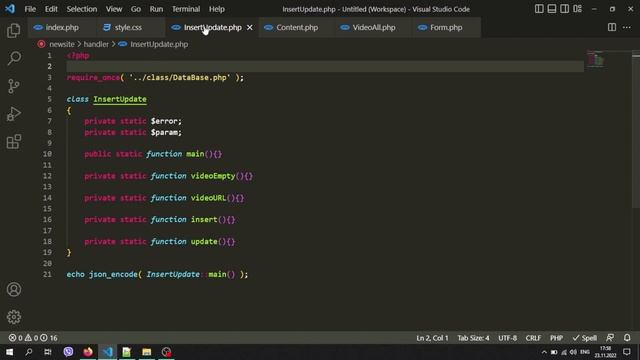This screenshot has height=360, width=640.
Task: Open the Search view in activity bar
Action: pyautogui.click(x=13, y=58)
